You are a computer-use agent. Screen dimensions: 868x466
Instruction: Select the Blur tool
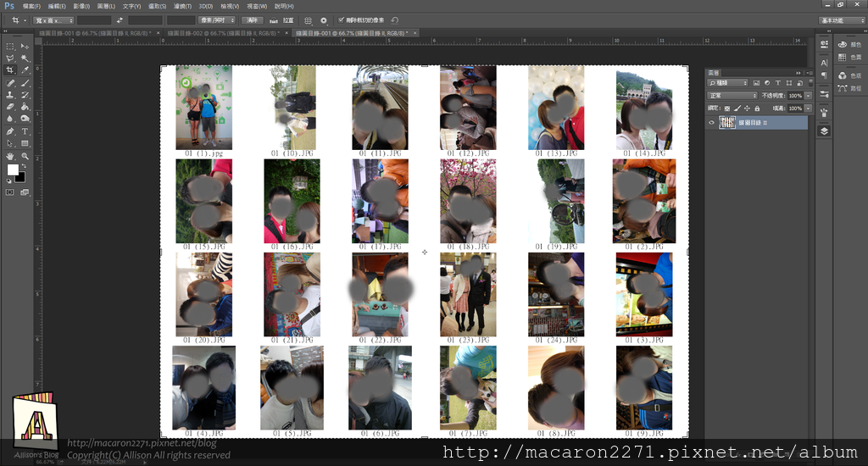pyautogui.click(x=10, y=119)
